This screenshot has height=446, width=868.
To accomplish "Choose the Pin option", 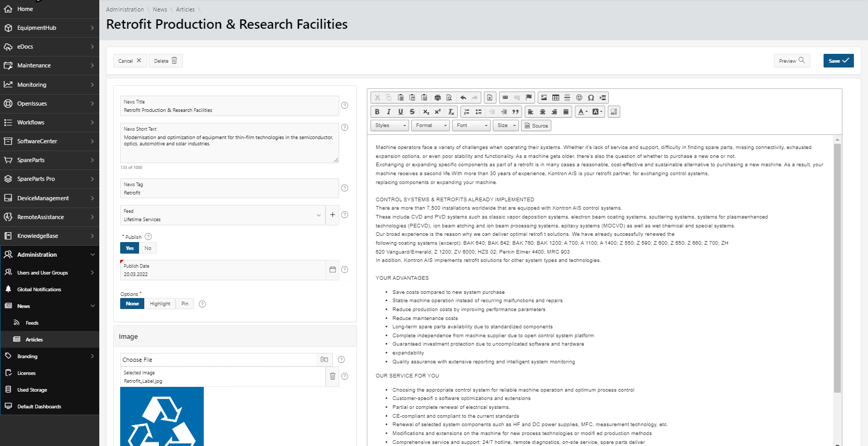I will click(x=185, y=304).
